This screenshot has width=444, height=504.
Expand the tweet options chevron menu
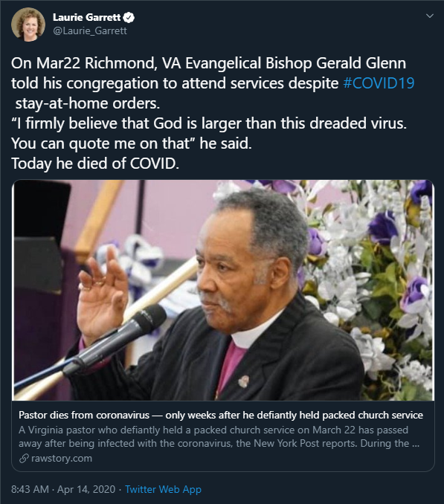(430, 16)
